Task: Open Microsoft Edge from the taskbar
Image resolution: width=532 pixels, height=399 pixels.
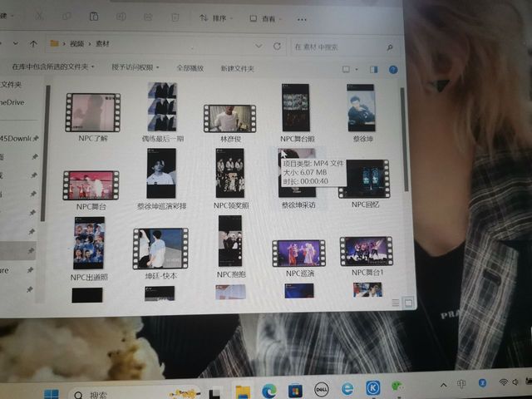Action: [268, 390]
